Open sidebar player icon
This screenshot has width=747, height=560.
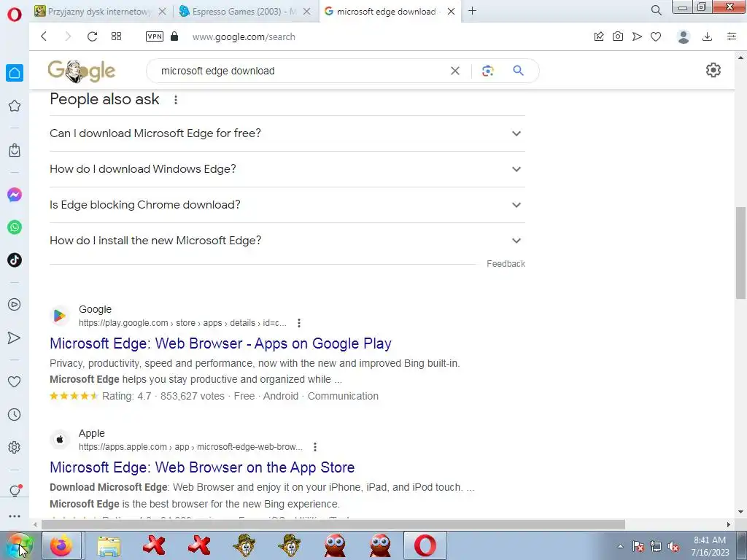tap(15, 305)
